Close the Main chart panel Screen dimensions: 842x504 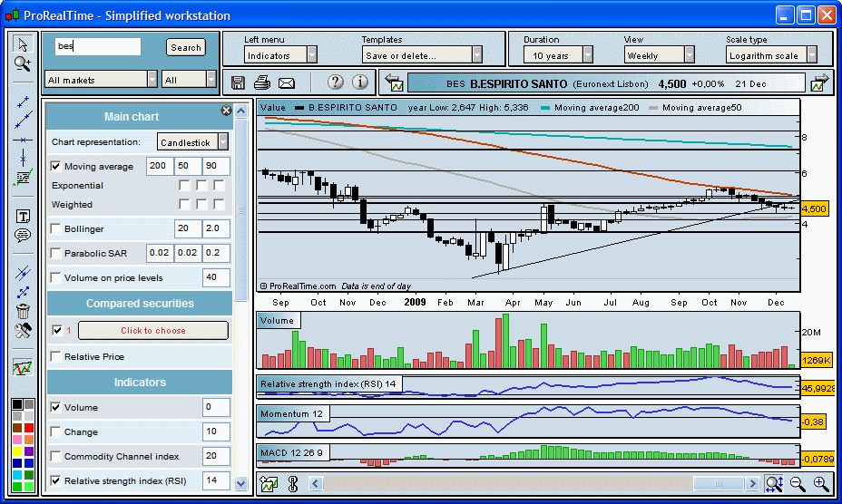(226, 110)
